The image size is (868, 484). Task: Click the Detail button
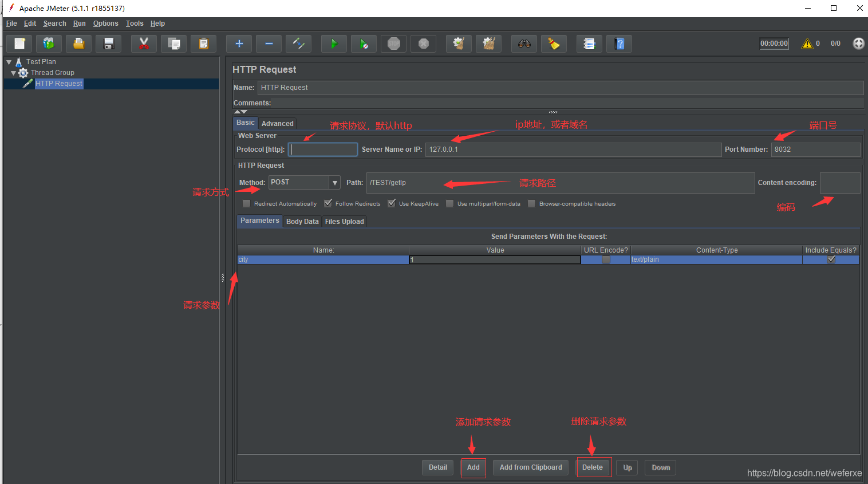click(437, 467)
